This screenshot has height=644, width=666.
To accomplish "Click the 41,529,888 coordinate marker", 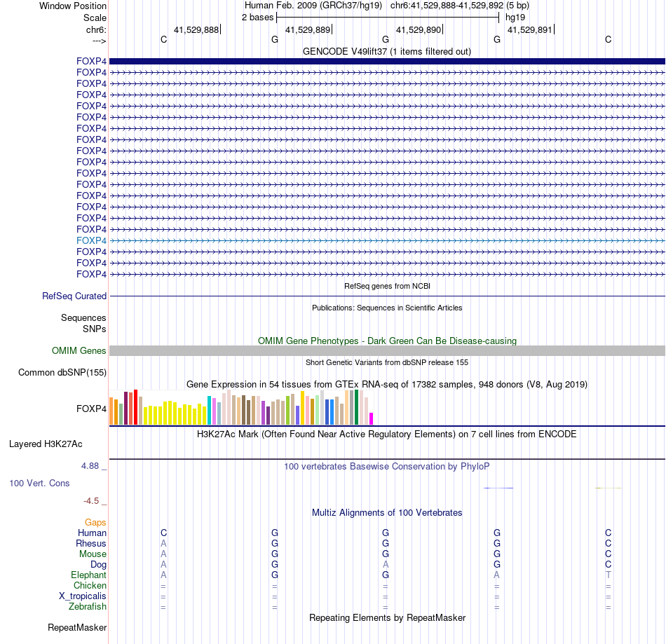I will pyautogui.click(x=196, y=29).
